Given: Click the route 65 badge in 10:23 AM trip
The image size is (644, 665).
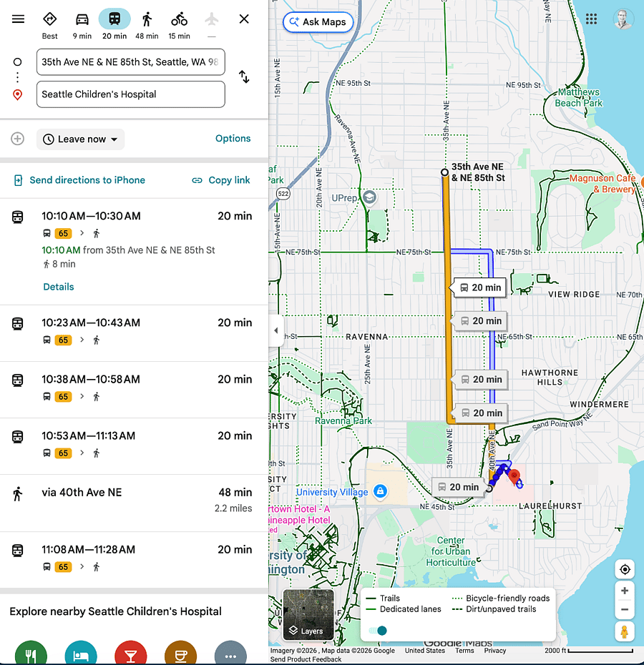Looking at the screenshot, I should coord(63,340).
